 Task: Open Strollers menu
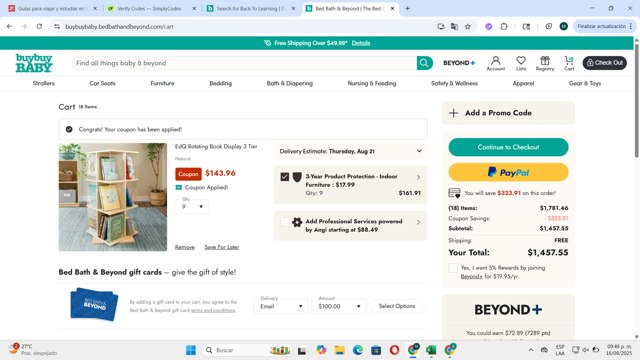pos(44,83)
